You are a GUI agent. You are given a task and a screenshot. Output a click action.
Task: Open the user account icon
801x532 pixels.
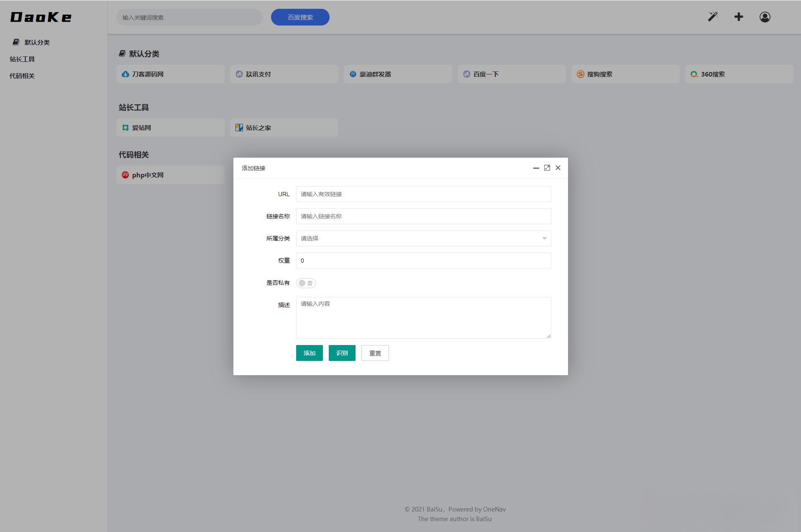(765, 17)
